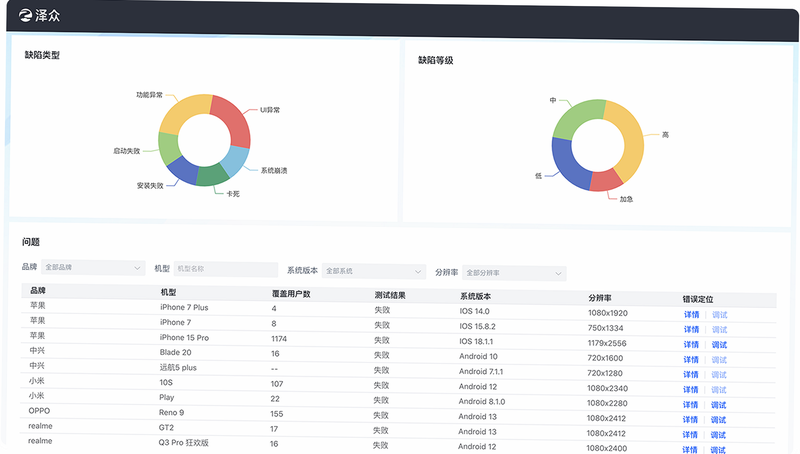Screen dimensions: 800x454
Task: Open 调试 for 远航5 plus row
Action: coord(719,375)
